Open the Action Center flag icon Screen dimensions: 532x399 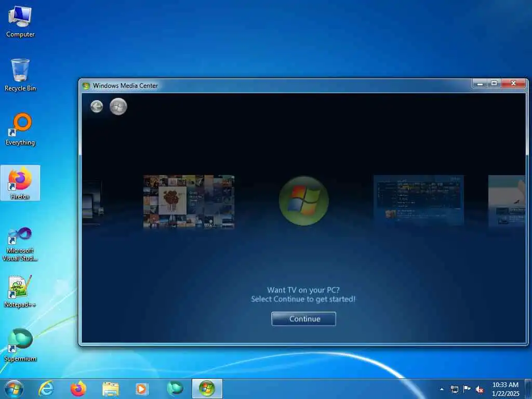coord(467,389)
